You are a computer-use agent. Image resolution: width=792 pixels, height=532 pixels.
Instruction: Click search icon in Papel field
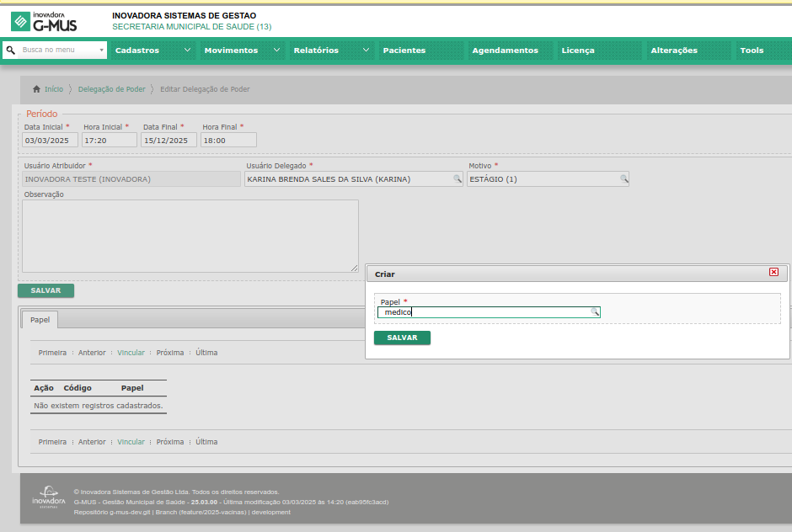pyautogui.click(x=595, y=312)
